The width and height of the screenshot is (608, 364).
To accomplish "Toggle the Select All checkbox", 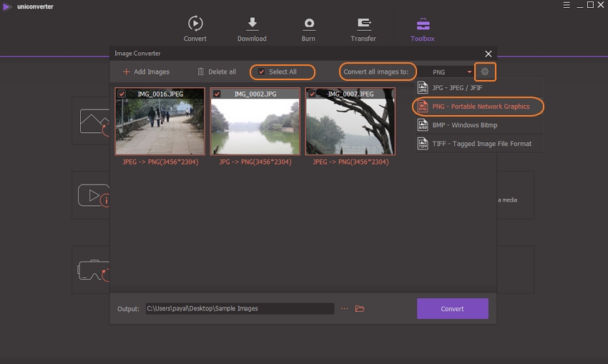I will pyautogui.click(x=262, y=72).
